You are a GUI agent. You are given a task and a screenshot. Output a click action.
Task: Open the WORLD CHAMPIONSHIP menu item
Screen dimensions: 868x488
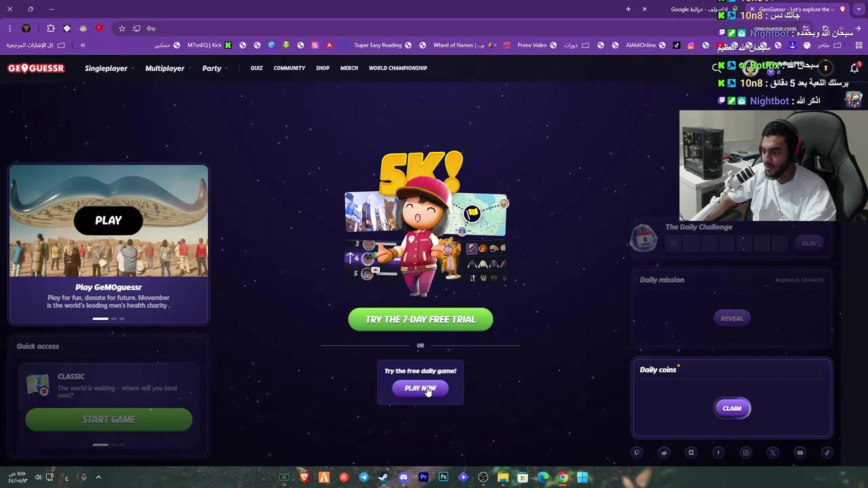point(398,68)
